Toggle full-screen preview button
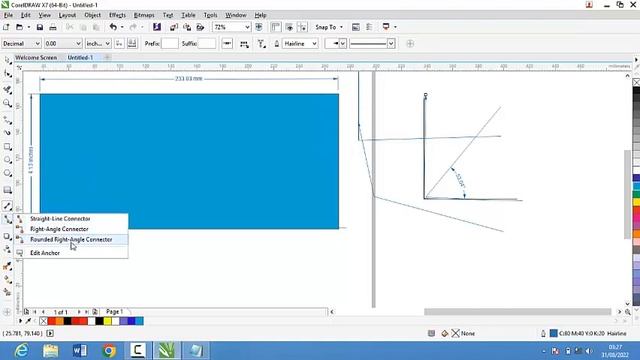The width and height of the screenshot is (640, 360). click(259, 27)
